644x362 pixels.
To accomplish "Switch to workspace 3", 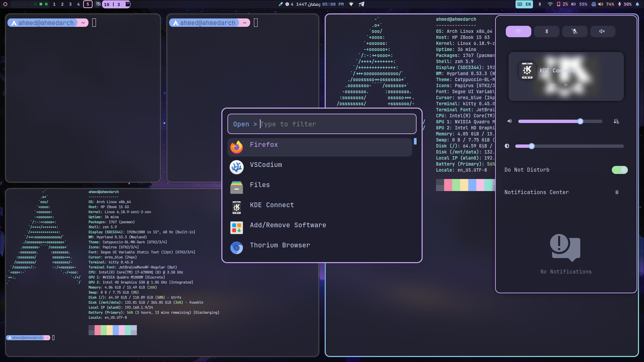I will [x=70, y=5].
